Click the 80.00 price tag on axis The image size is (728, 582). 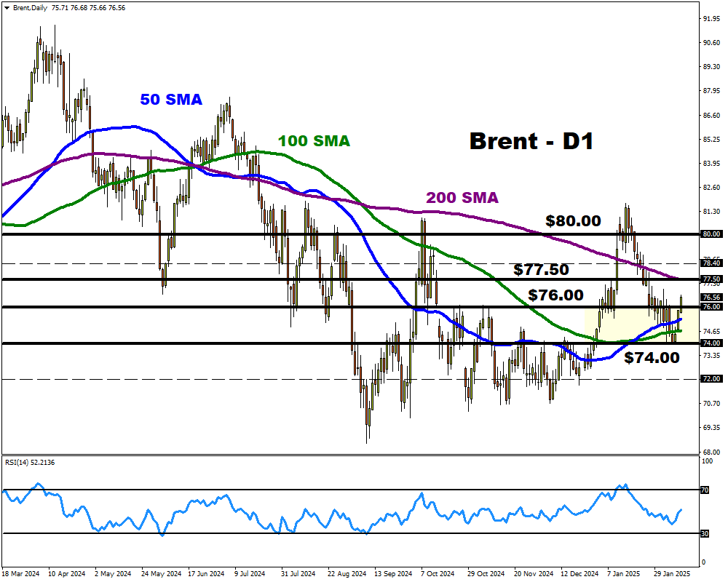pyautogui.click(x=711, y=234)
